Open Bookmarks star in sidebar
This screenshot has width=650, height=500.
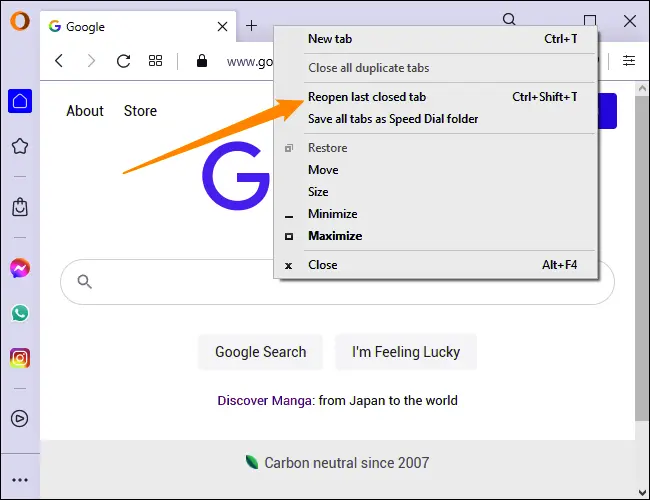pos(20,146)
